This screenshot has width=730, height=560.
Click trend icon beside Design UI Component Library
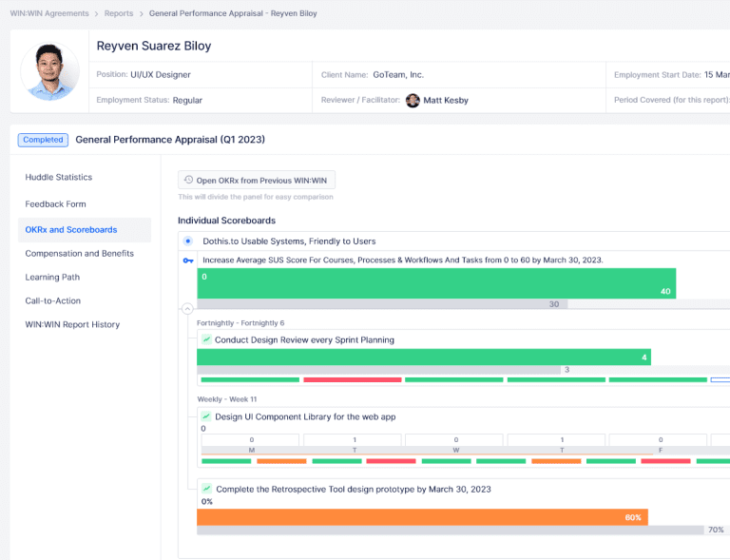[x=206, y=416]
